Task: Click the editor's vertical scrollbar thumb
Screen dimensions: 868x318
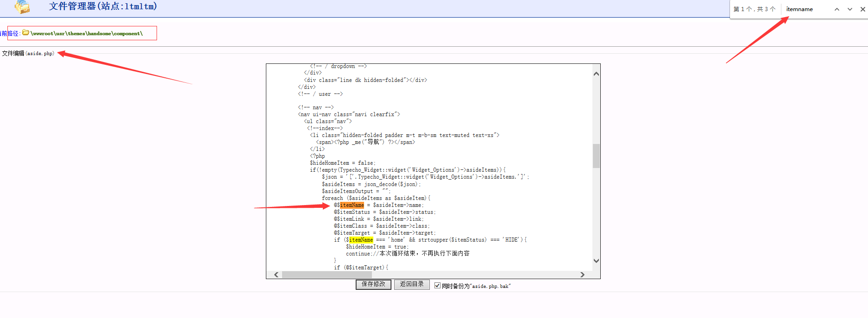Action: tap(596, 156)
